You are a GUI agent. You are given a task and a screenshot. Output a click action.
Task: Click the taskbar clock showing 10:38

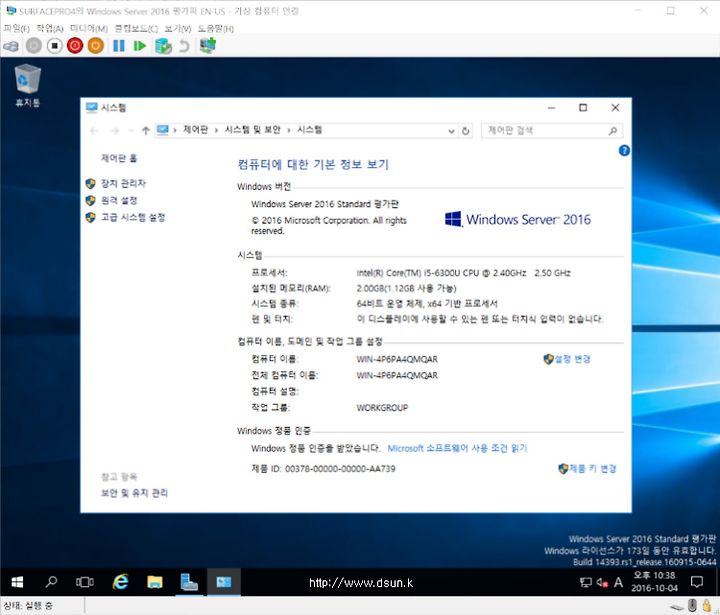[654, 582]
